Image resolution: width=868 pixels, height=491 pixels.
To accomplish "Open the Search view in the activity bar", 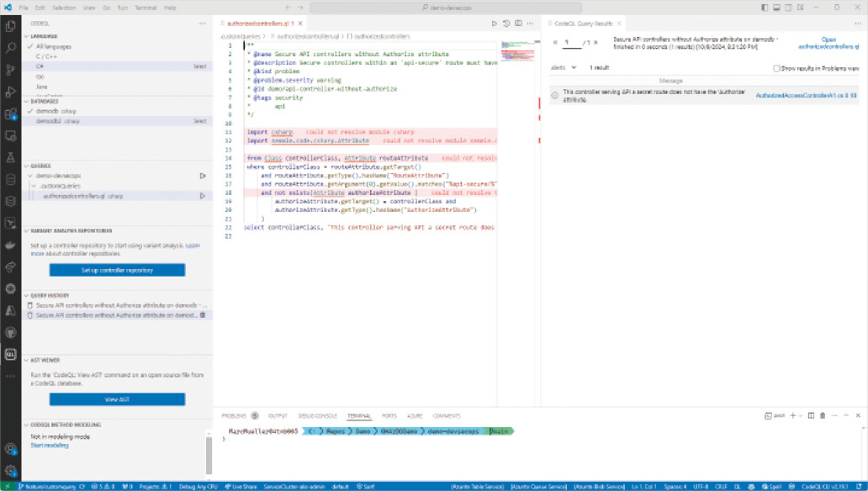I will pos(10,48).
